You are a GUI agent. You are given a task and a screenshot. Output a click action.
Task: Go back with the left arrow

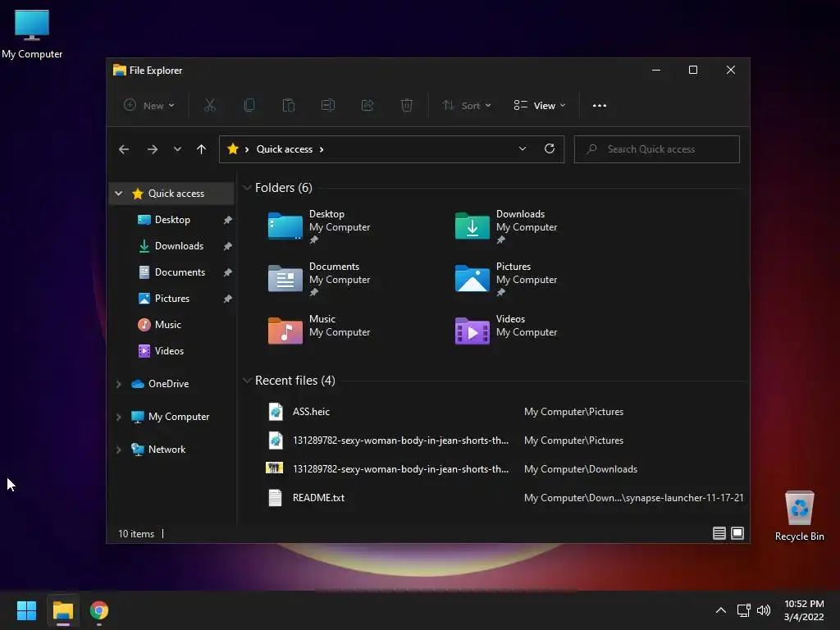[x=124, y=149]
